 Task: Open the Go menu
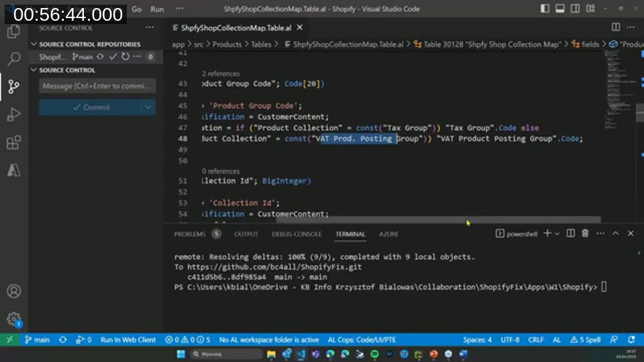136,9
